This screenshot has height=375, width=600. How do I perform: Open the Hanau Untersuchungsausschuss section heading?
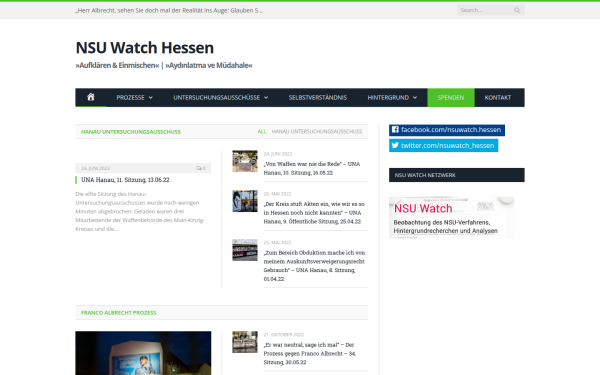click(x=131, y=132)
